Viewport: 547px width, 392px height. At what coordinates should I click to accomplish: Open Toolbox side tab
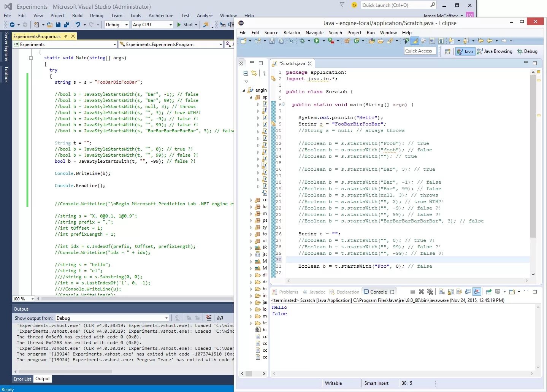coord(6,74)
